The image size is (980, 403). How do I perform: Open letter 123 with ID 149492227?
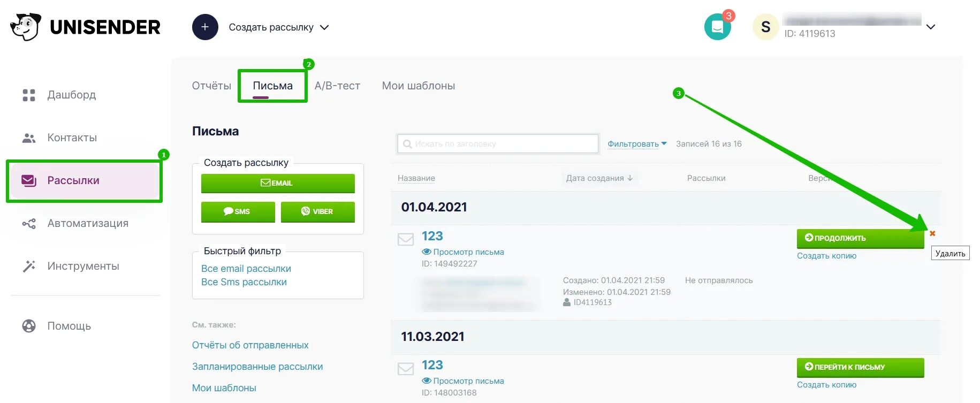point(432,236)
